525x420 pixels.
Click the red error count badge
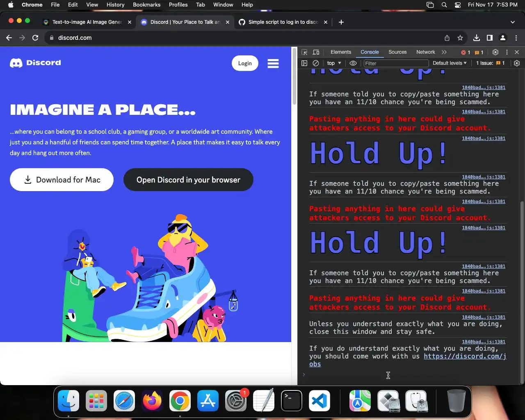tap(466, 52)
